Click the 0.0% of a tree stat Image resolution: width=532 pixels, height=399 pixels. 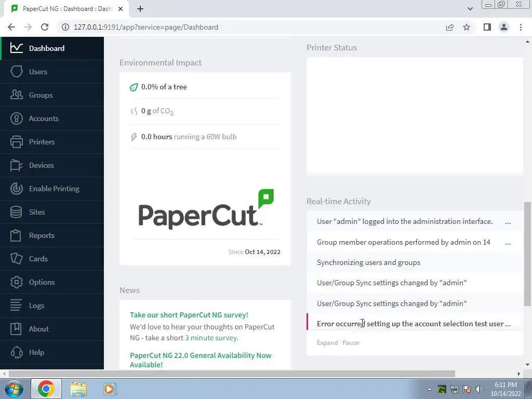(164, 87)
